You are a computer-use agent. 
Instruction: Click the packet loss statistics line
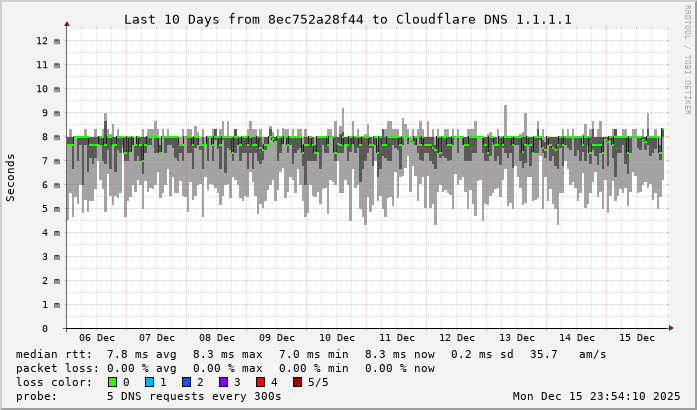225,368
